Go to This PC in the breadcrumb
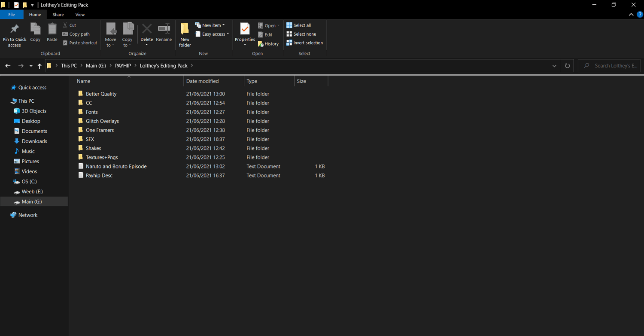This screenshot has width=644, height=336. click(69, 66)
